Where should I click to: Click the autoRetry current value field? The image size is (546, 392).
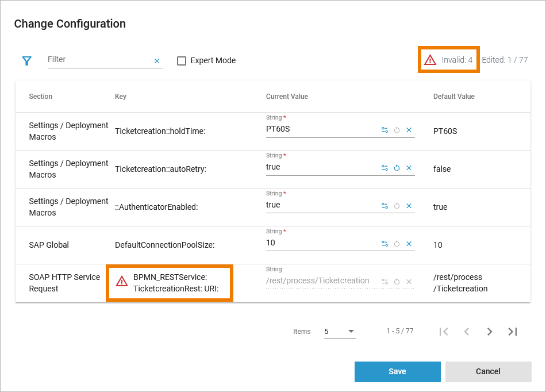pyautogui.click(x=319, y=167)
